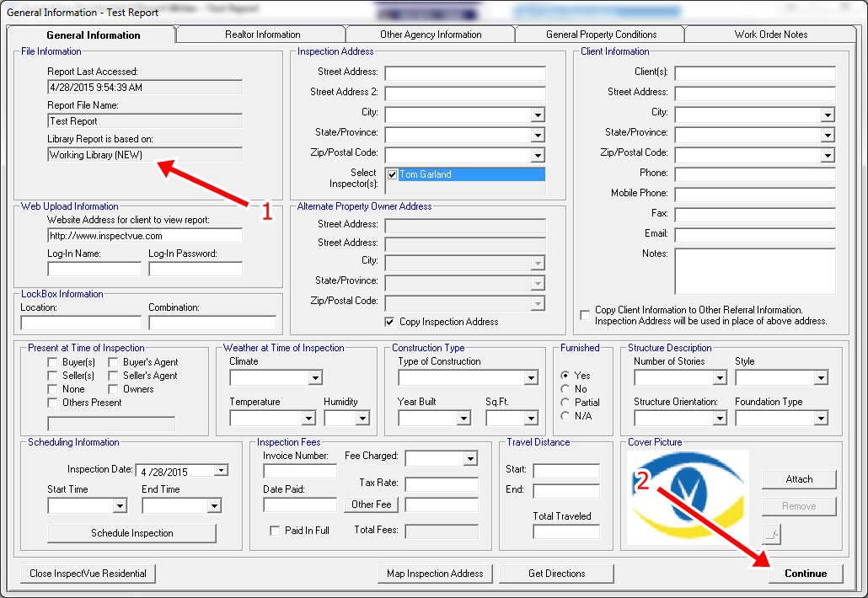868x598 pixels.
Task: Open the Number of Stories dropdown
Action: coord(719,378)
